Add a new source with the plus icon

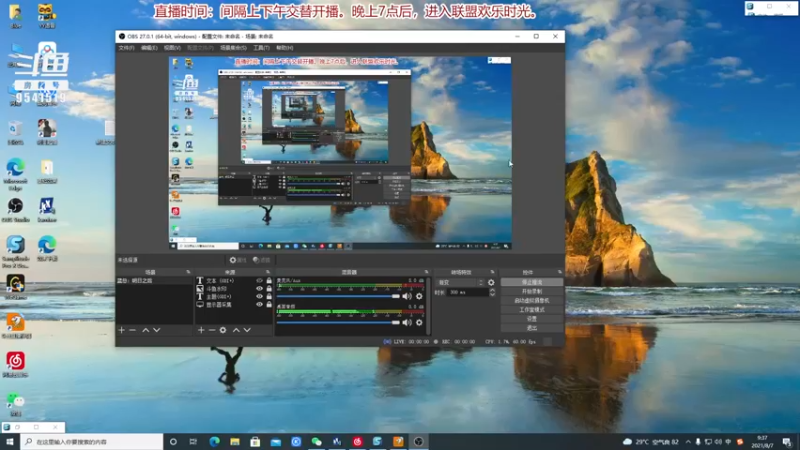[201, 330]
